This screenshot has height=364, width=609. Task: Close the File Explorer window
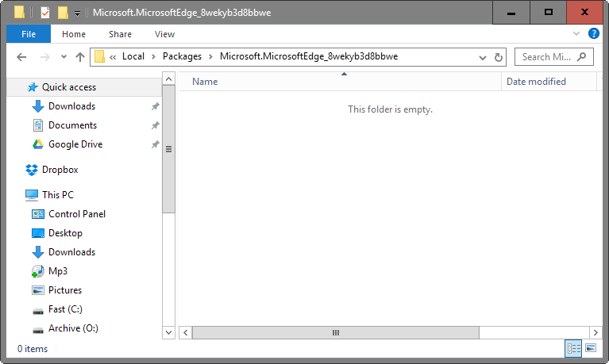(584, 13)
